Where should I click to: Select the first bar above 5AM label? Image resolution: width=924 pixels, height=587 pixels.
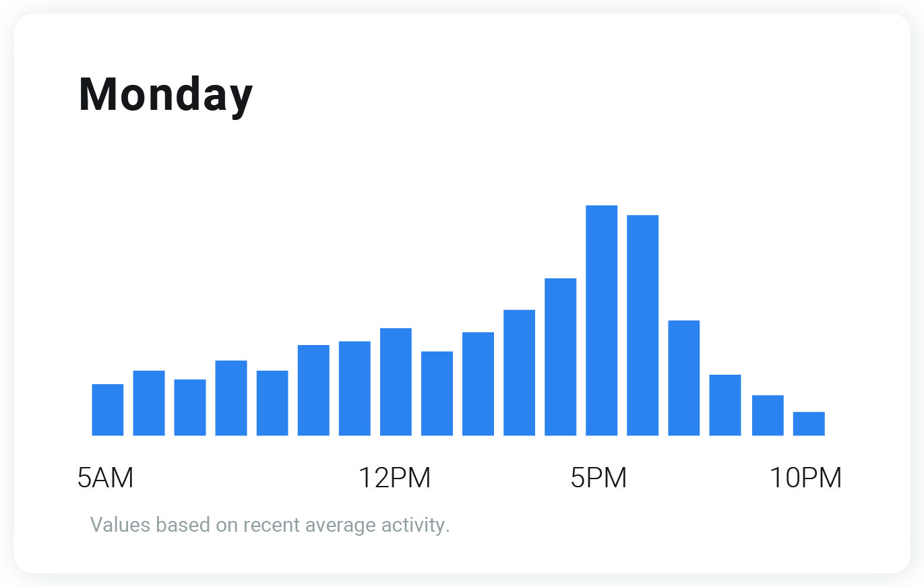pyautogui.click(x=108, y=410)
